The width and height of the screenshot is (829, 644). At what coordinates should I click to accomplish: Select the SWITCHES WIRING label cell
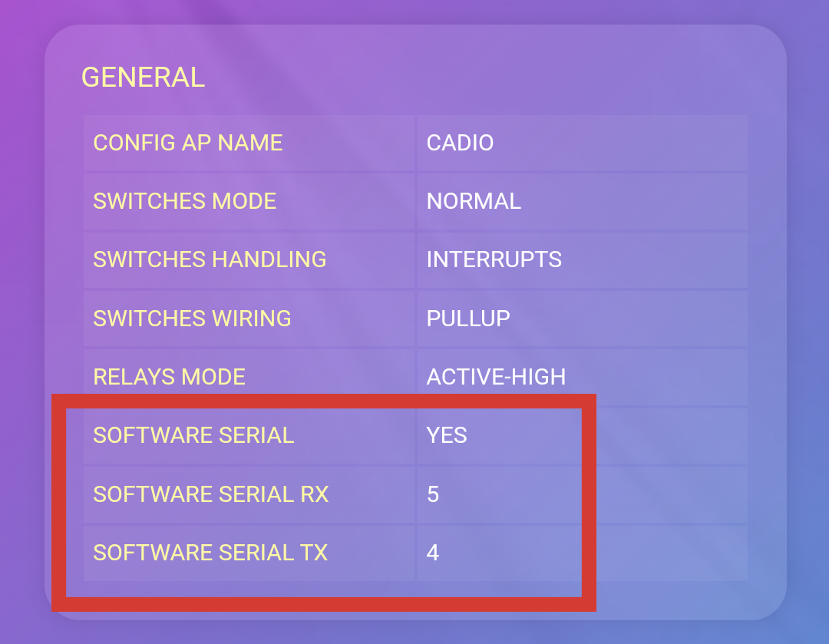tap(192, 318)
